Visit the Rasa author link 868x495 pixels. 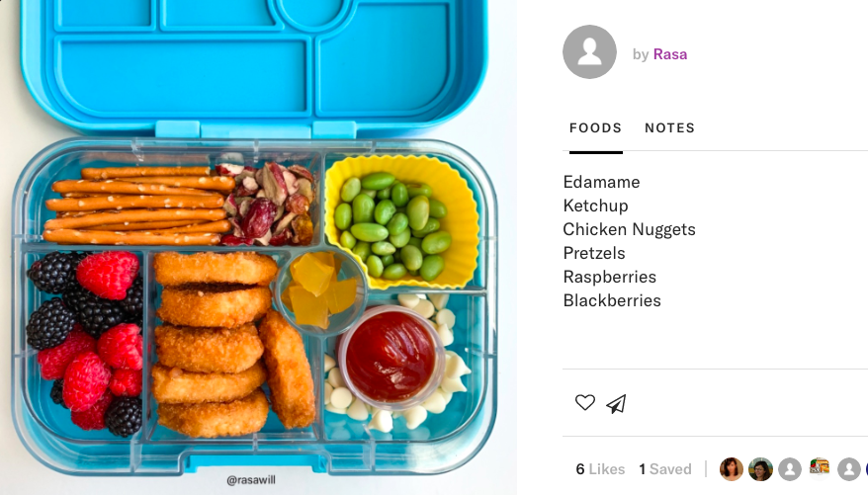point(670,54)
